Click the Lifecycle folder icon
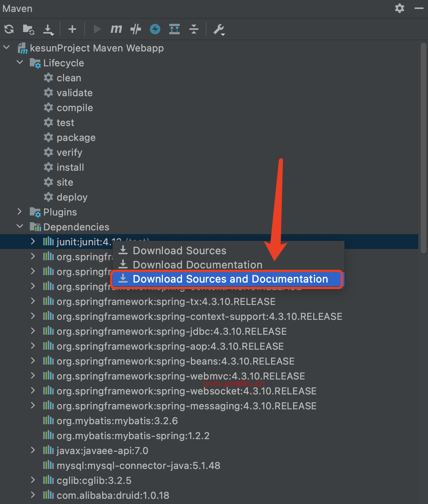This screenshot has height=504, width=428. click(x=35, y=63)
